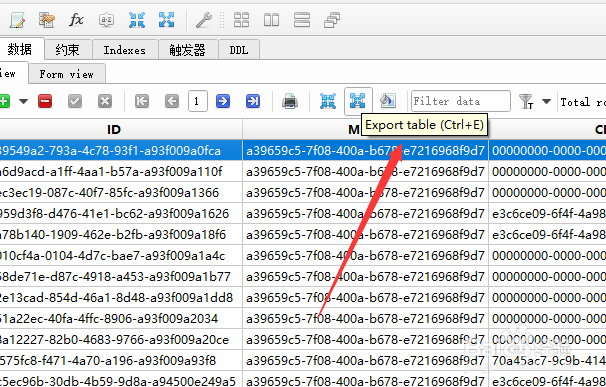
Task: Go to the next data page
Action: coord(223,102)
